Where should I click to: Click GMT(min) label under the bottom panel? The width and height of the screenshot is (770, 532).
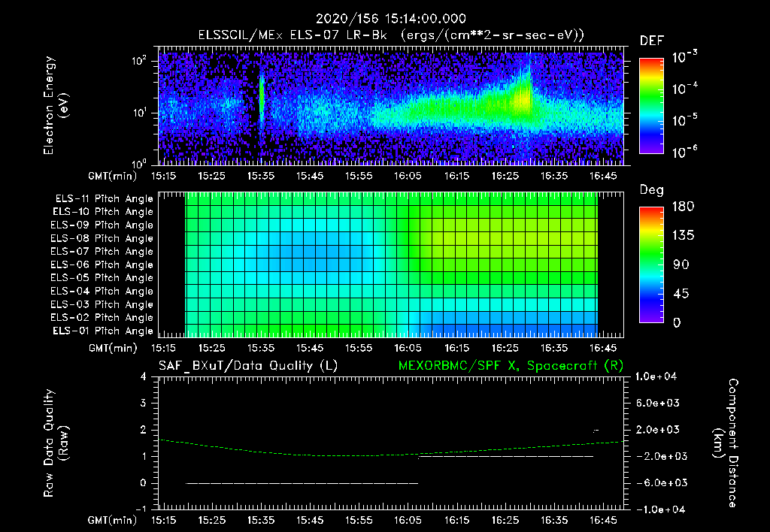pos(113,520)
